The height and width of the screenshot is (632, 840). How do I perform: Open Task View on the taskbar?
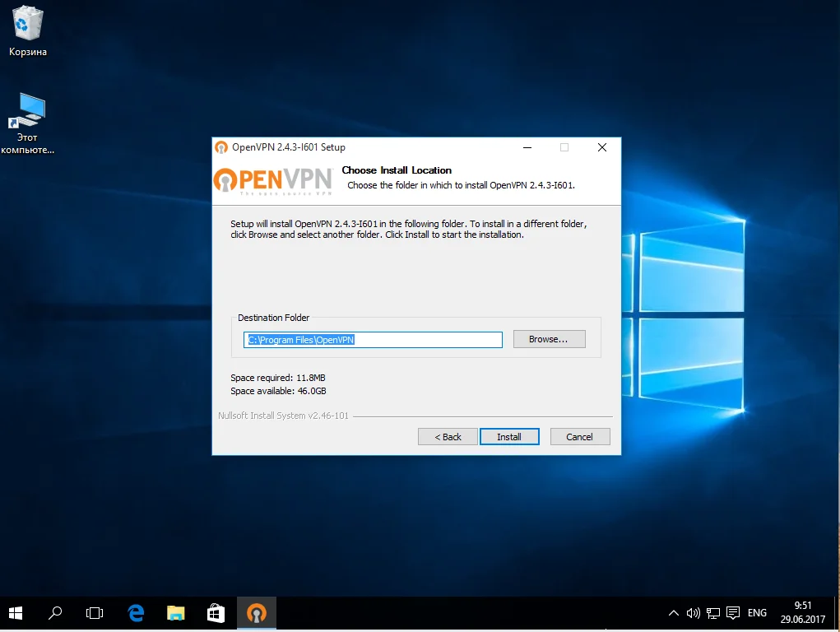click(95, 613)
